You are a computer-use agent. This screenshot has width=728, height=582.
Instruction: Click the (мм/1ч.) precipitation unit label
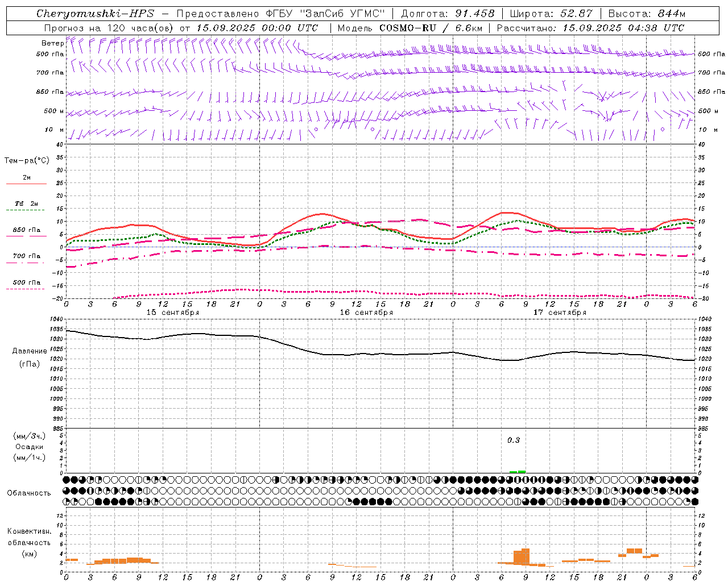click(x=30, y=458)
